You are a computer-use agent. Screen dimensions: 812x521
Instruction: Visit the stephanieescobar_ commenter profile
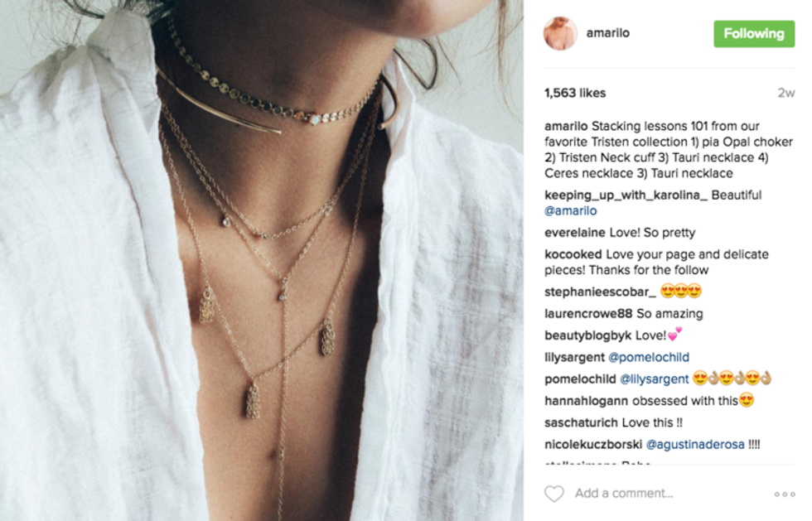tap(600, 292)
